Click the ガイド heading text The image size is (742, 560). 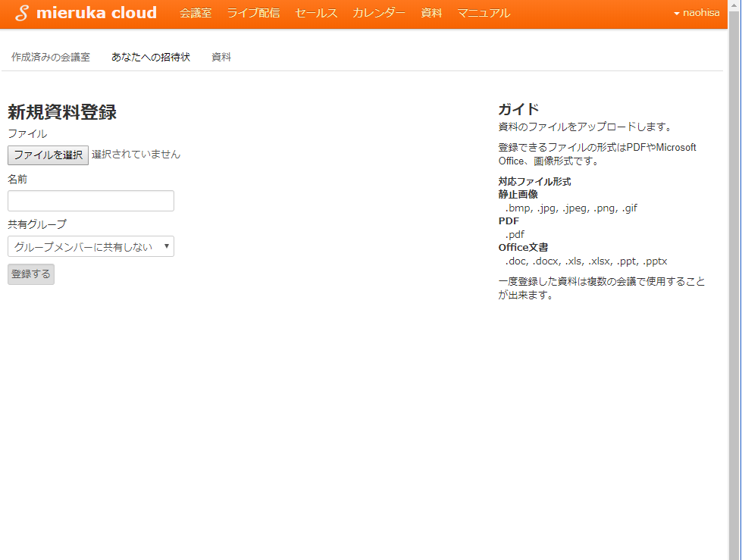518,109
